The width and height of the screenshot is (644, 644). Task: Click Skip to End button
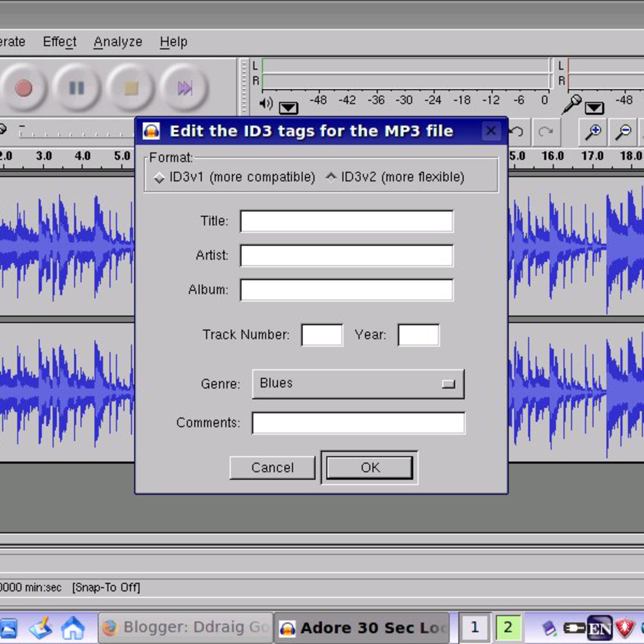click(184, 88)
